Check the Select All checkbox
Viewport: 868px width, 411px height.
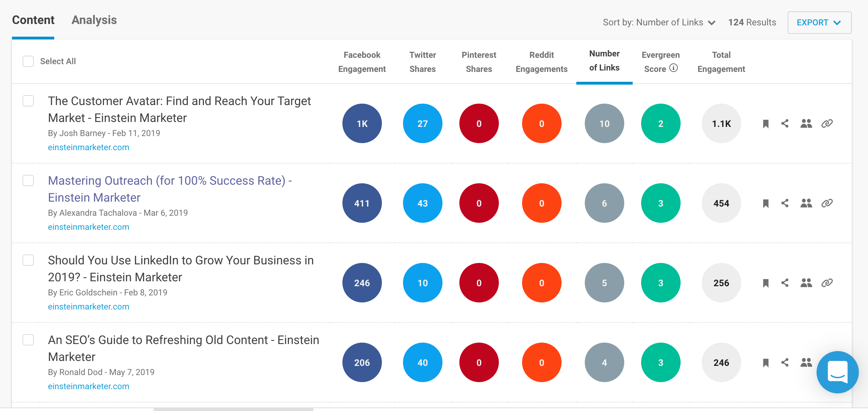tap(28, 61)
